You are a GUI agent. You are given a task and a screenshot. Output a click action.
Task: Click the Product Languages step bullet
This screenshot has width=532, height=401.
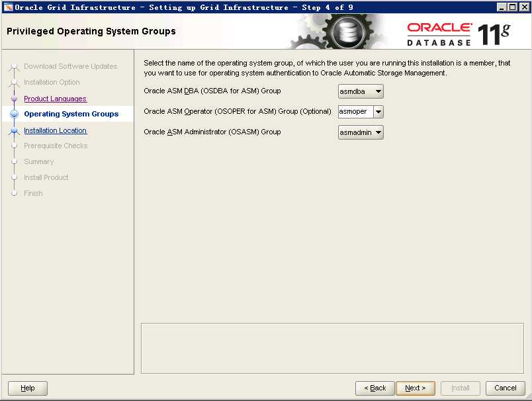(15, 99)
